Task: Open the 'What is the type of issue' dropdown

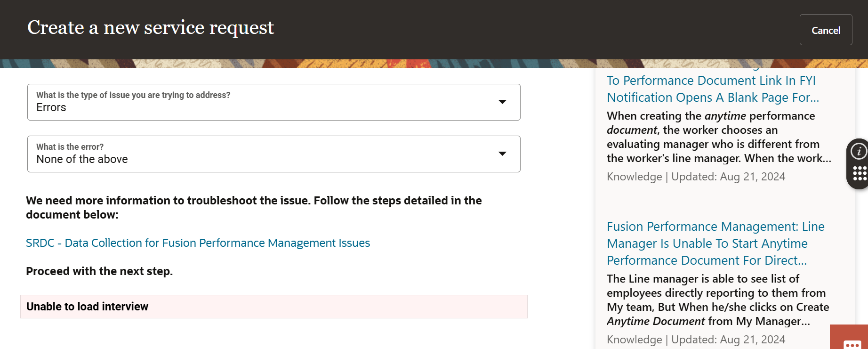Action: [502, 102]
